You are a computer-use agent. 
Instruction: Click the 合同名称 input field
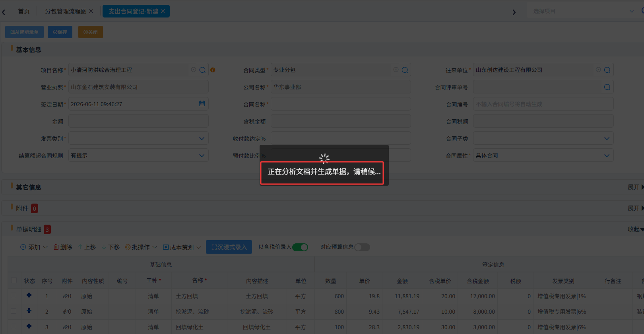341,104
